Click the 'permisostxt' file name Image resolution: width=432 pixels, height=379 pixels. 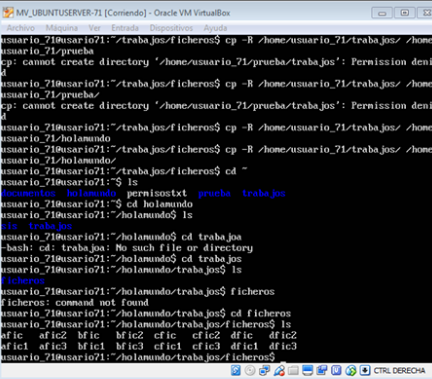157,193
